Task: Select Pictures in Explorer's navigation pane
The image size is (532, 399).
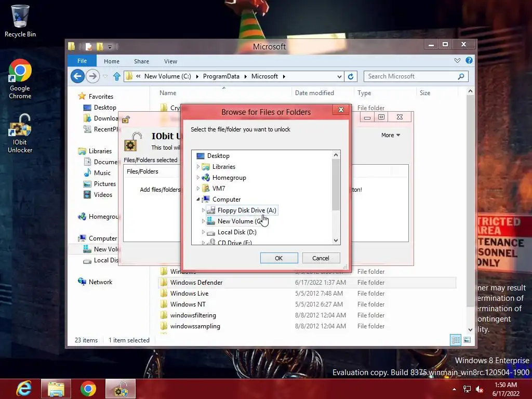Action: coord(105,183)
